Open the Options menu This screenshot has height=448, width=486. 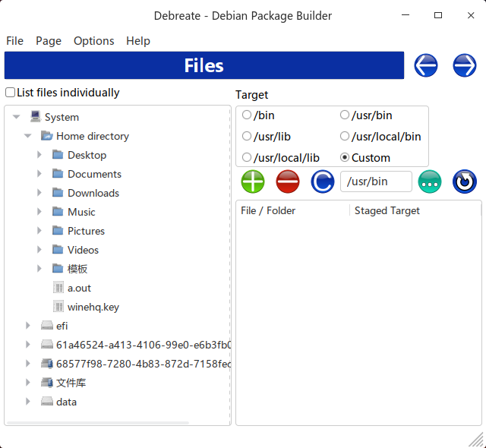(93, 41)
